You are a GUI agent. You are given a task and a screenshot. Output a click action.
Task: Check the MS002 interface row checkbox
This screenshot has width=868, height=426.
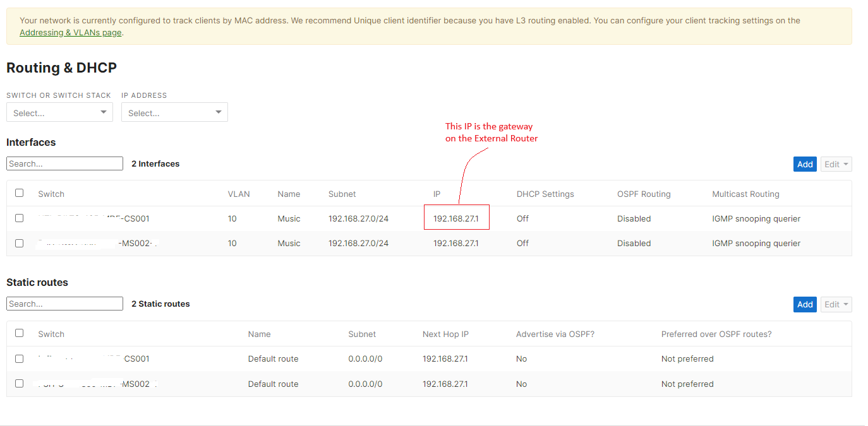[x=19, y=243]
